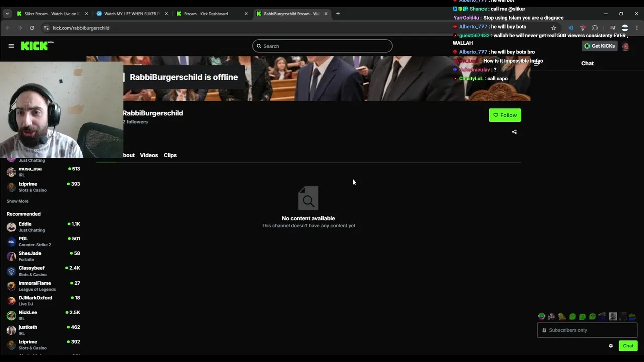
Task: Open ImmoralFlame League of Legends channel
Action: coord(43,286)
